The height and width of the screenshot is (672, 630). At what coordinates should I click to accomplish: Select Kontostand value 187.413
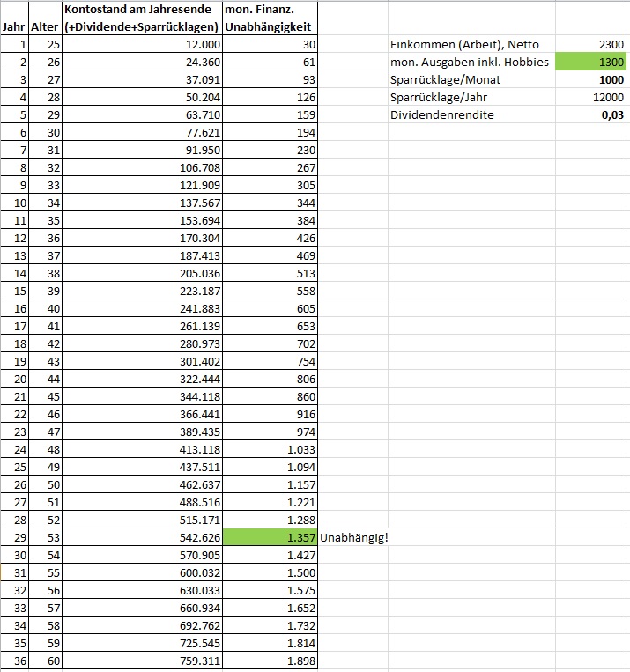[x=142, y=255]
